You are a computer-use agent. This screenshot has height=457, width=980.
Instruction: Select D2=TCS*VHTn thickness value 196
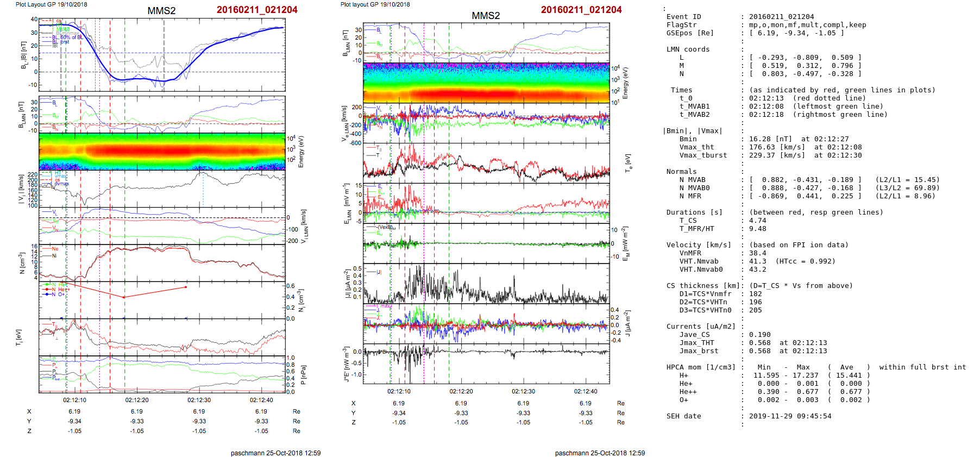[x=756, y=302]
